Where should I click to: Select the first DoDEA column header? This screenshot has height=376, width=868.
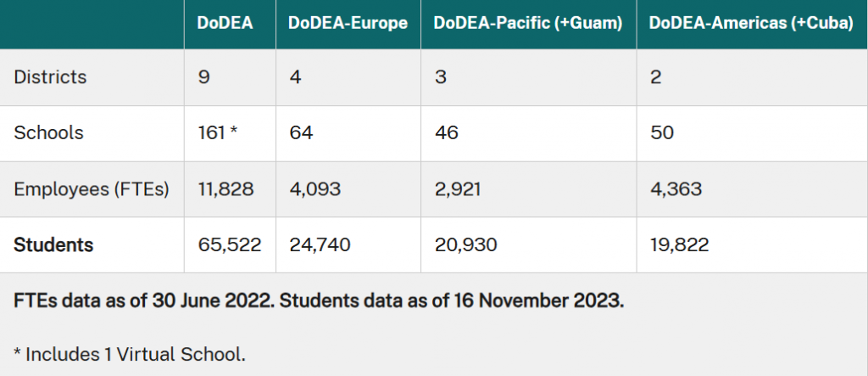(225, 24)
